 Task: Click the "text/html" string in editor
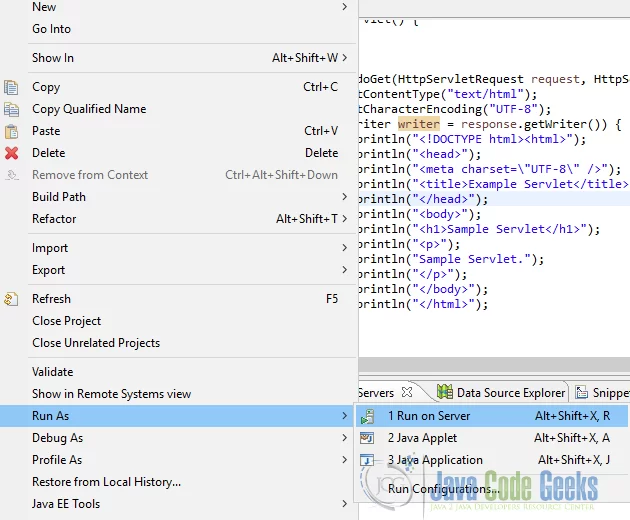(486, 94)
